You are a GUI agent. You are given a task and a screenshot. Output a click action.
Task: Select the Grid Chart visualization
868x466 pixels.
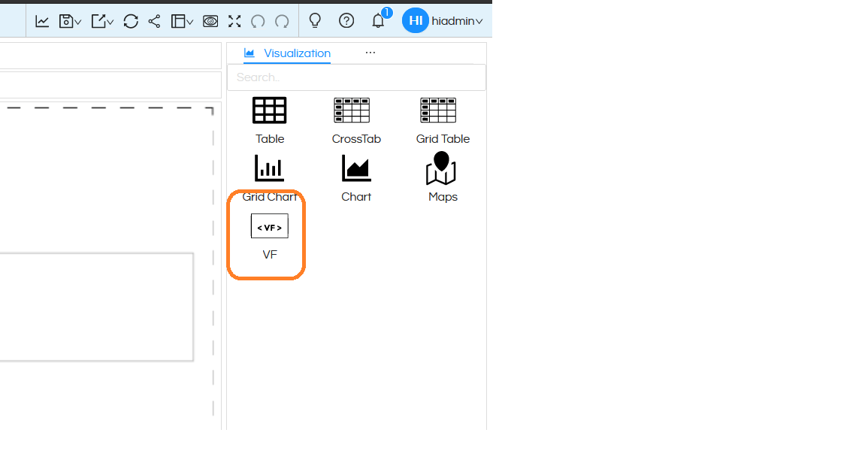click(270, 179)
